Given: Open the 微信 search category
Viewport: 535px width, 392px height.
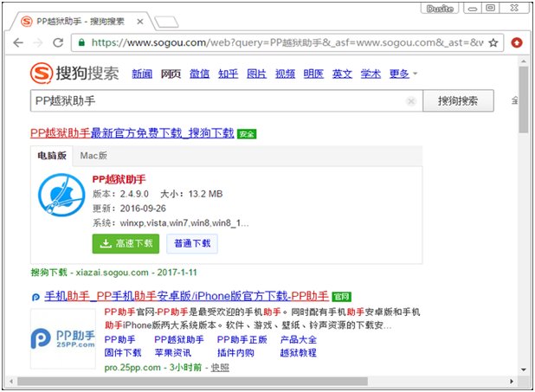Looking at the screenshot, I should pos(199,74).
